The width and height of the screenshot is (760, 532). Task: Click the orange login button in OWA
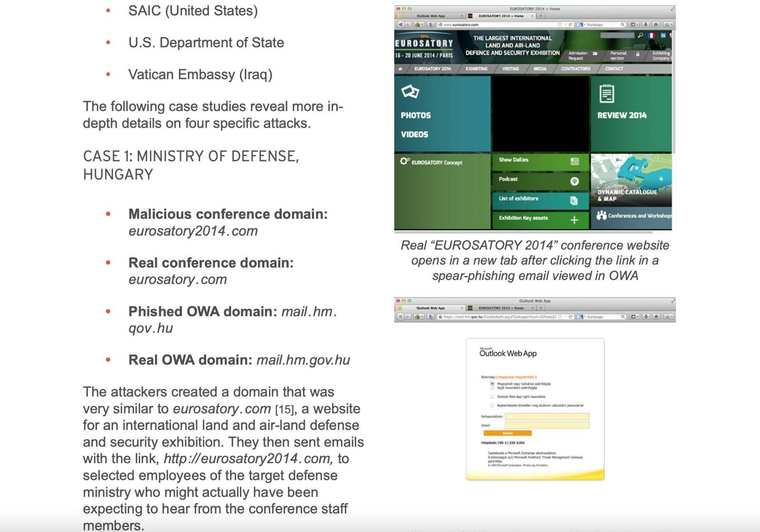(x=507, y=433)
